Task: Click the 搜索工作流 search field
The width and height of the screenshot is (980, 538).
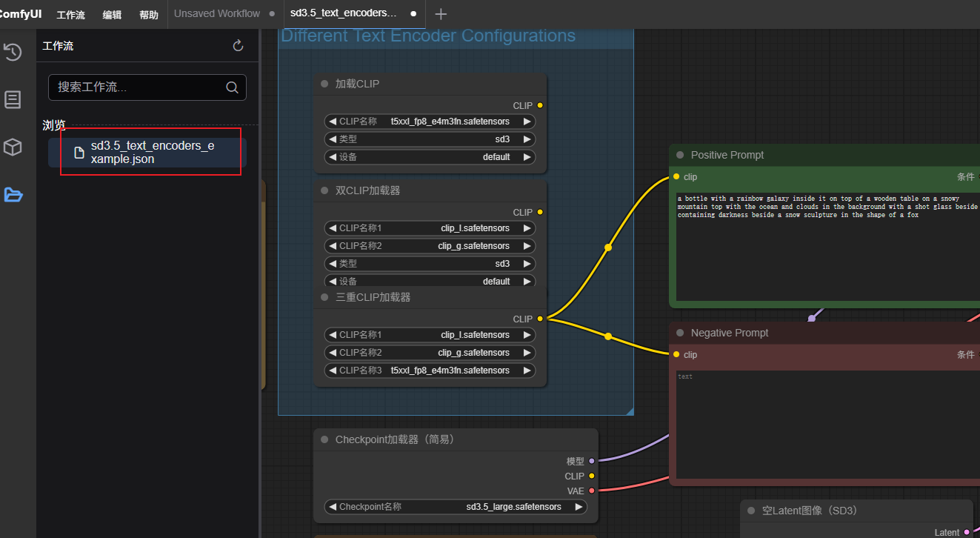Action: (x=137, y=87)
